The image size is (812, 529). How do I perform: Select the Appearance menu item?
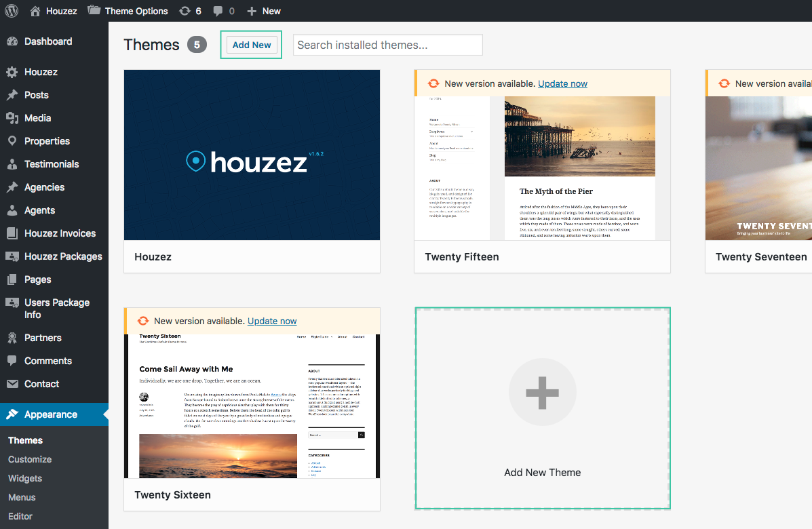click(54, 414)
